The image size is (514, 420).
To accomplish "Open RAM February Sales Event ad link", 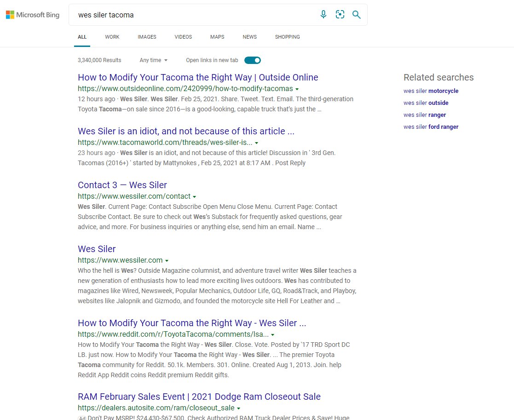I will pos(199,397).
